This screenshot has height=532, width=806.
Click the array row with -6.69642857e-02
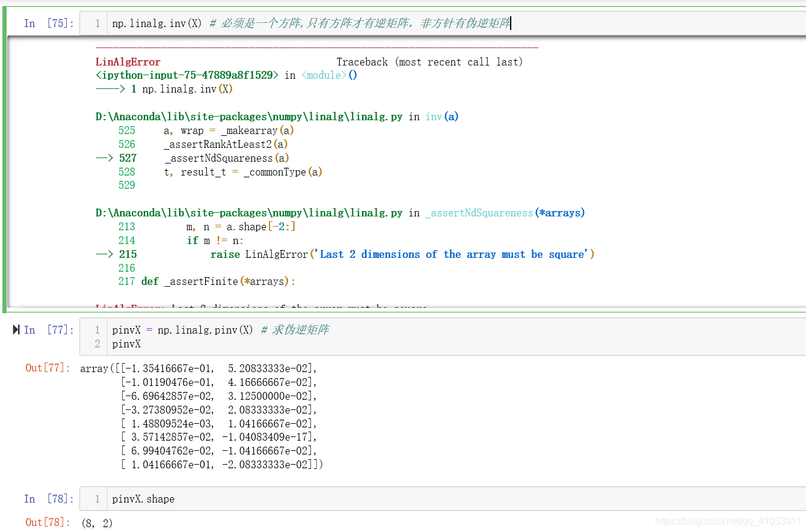tap(218, 396)
